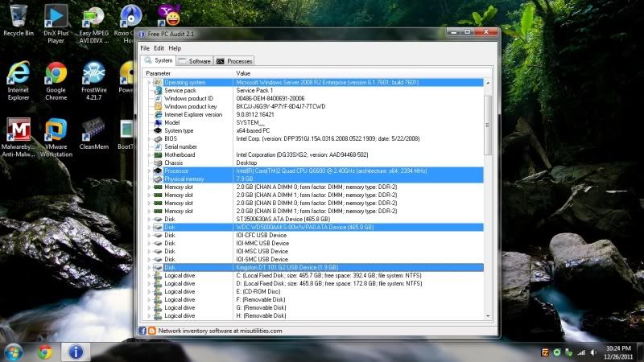
Task: Select the IOI-CFC USB Device row
Action: click(315, 235)
